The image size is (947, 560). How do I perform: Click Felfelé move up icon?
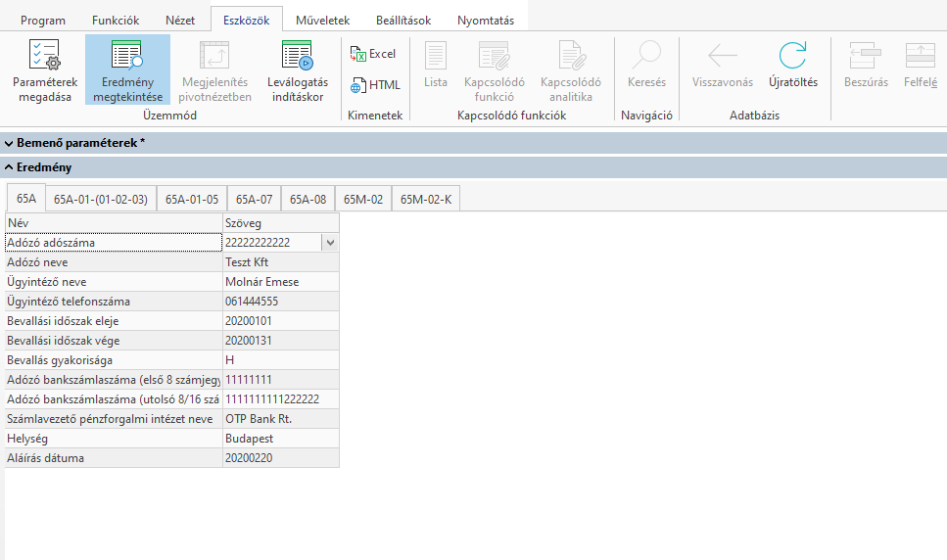coord(921,56)
